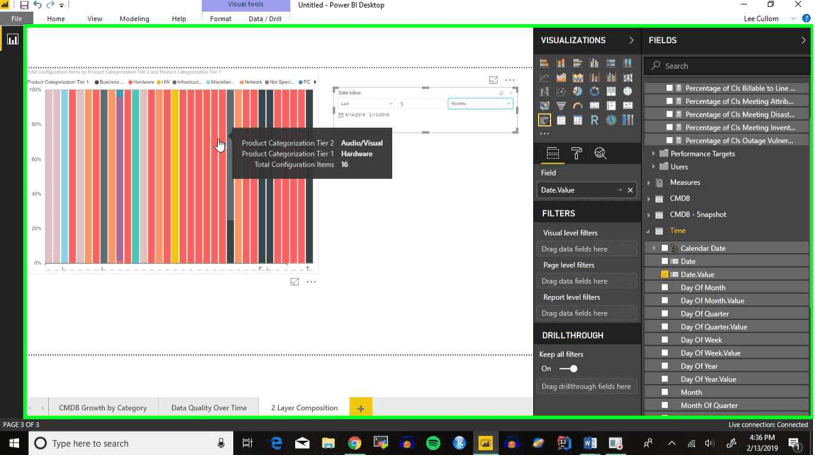This screenshot has height=457, width=815.
Task: Select the line chart visualization
Action: (x=544, y=77)
